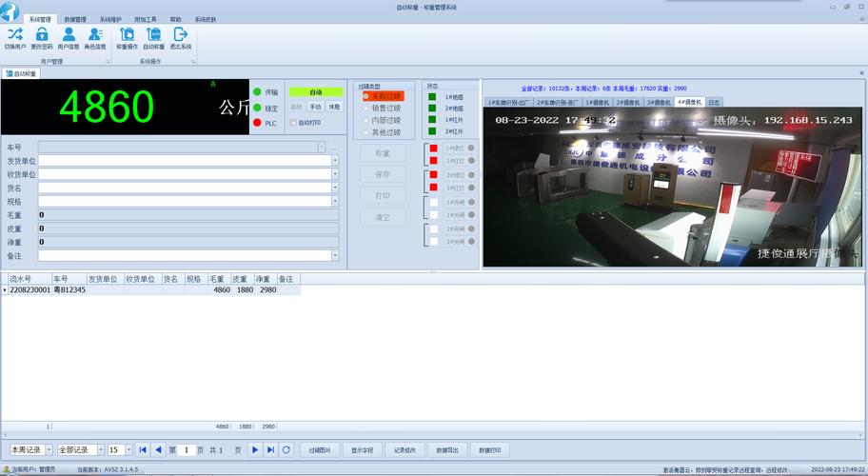Click the red 1#红灯 indicator
The width and height of the screenshot is (868, 476).
coord(433,162)
